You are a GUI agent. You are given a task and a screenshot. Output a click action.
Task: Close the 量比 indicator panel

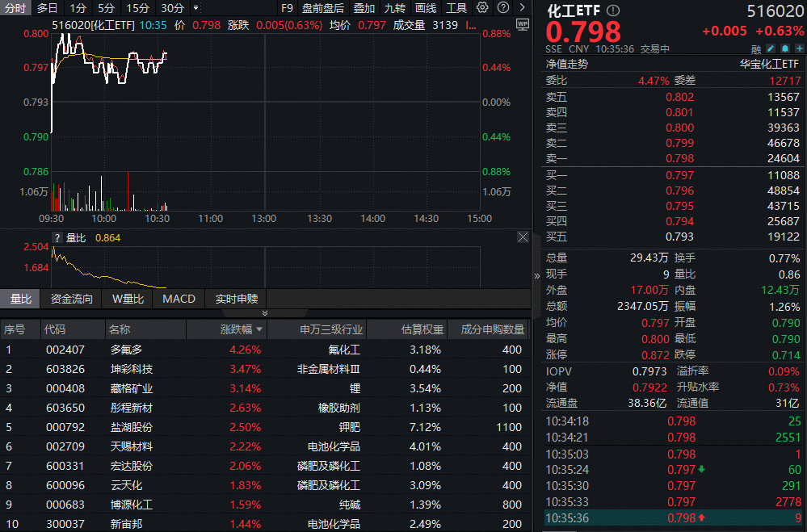523,237
